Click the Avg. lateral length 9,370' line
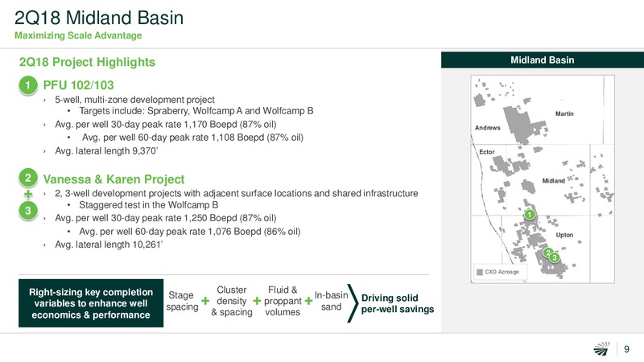Viewport: 644px width, 362px height. 107,151
